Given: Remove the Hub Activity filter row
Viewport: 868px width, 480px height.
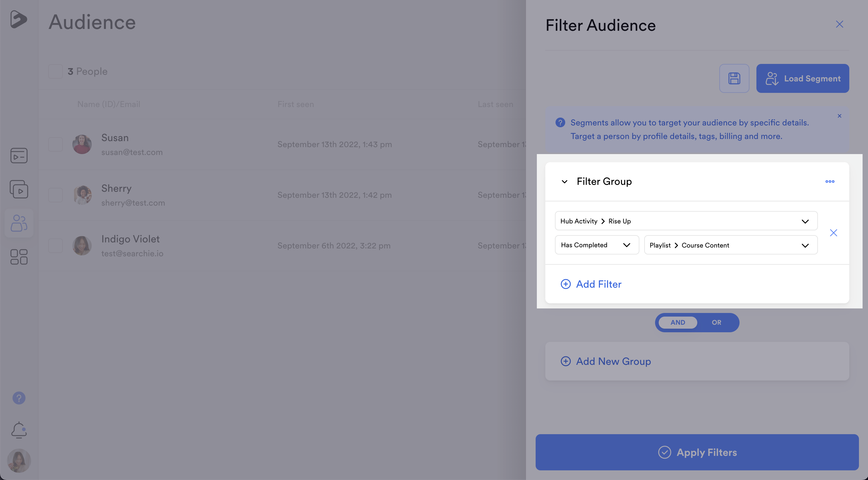Looking at the screenshot, I should coord(833,233).
